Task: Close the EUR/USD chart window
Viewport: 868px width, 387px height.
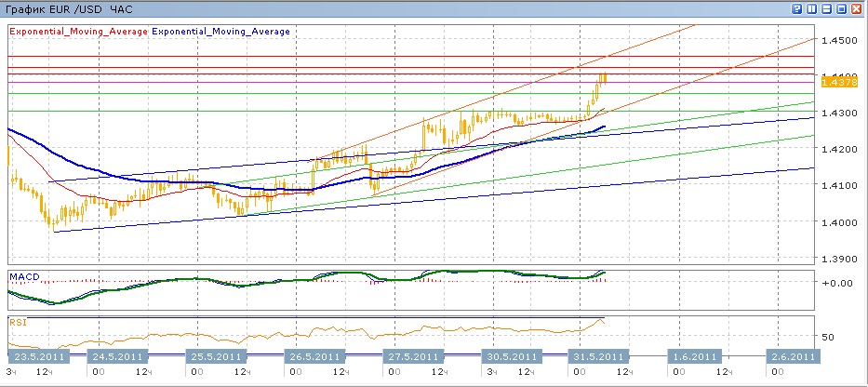Action: point(857,9)
